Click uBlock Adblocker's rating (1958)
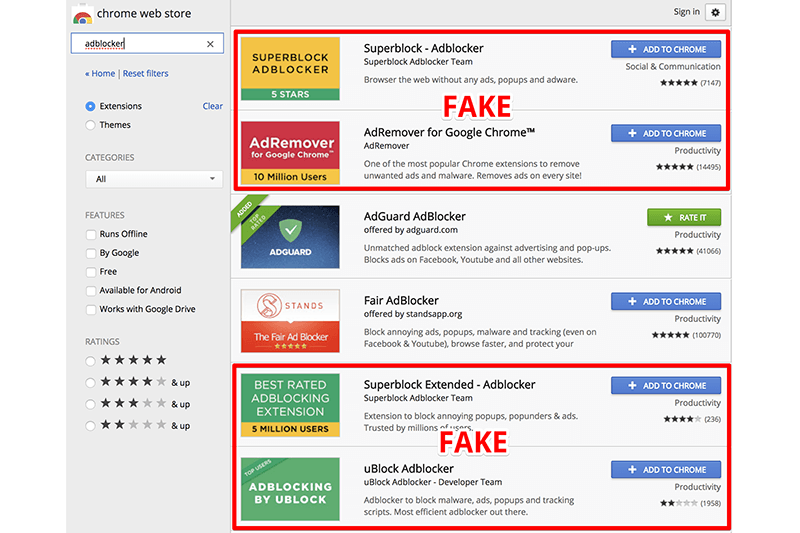Image resolution: width=800 pixels, height=533 pixels. (690, 503)
